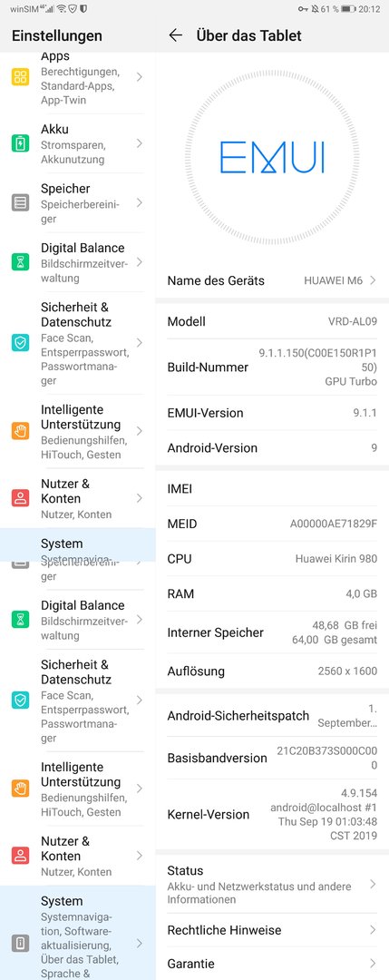Tap the Build-Nummer row

(x=272, y=367)
